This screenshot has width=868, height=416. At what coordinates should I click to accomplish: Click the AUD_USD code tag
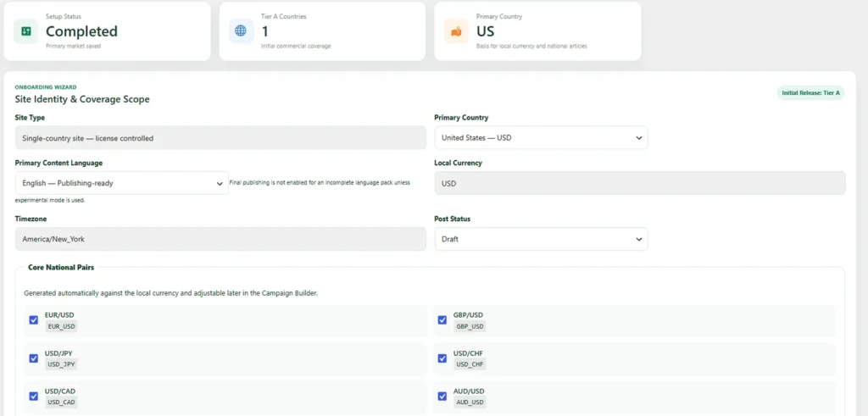point(470,402)
